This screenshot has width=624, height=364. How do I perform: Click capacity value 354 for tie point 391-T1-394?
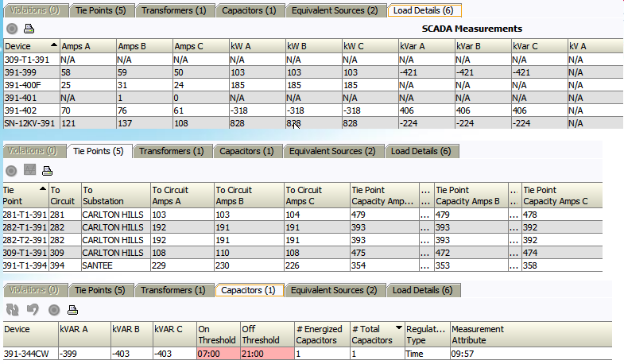point(385,265)
